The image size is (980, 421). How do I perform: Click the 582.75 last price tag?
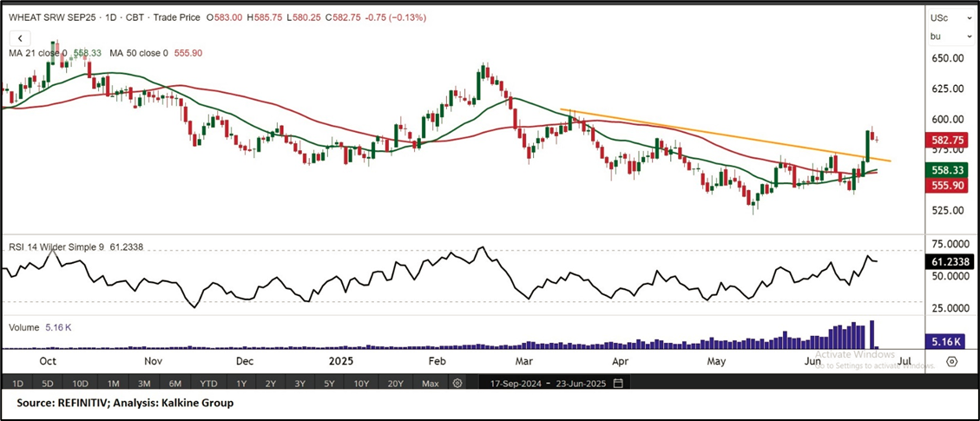pos(948,141)
